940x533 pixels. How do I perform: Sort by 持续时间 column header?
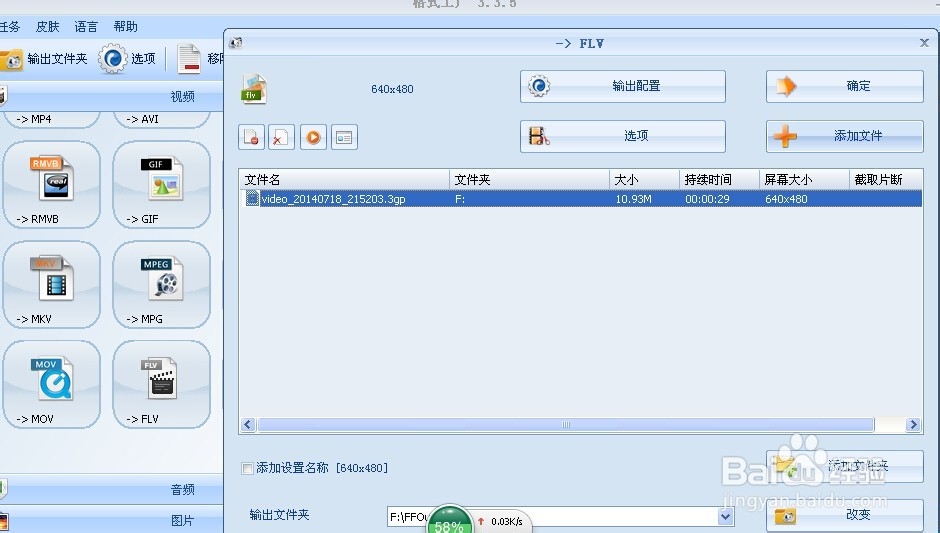tap(719, 179)
